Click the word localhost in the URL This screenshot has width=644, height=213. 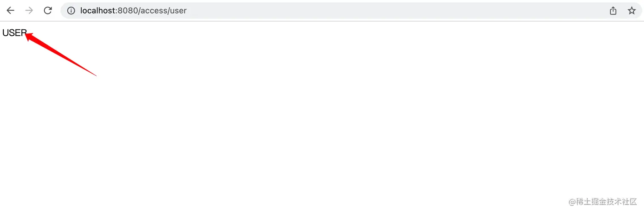(97, 11)
